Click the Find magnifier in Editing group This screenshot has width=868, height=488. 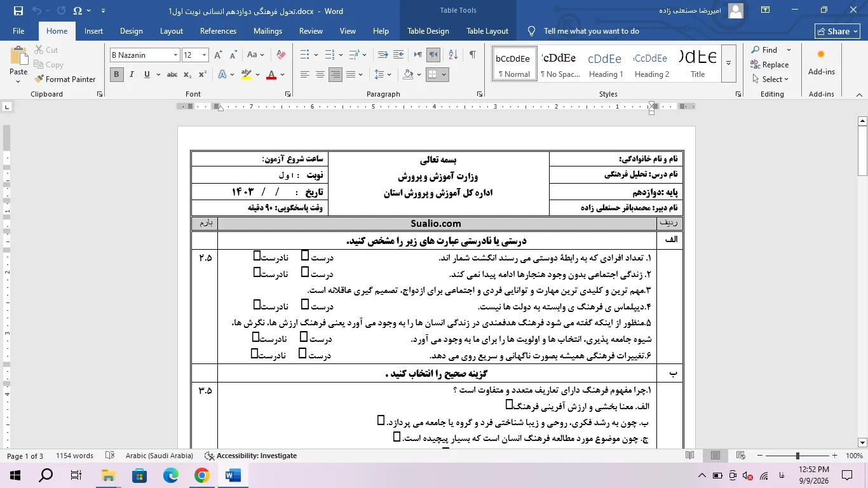point(764,50)
